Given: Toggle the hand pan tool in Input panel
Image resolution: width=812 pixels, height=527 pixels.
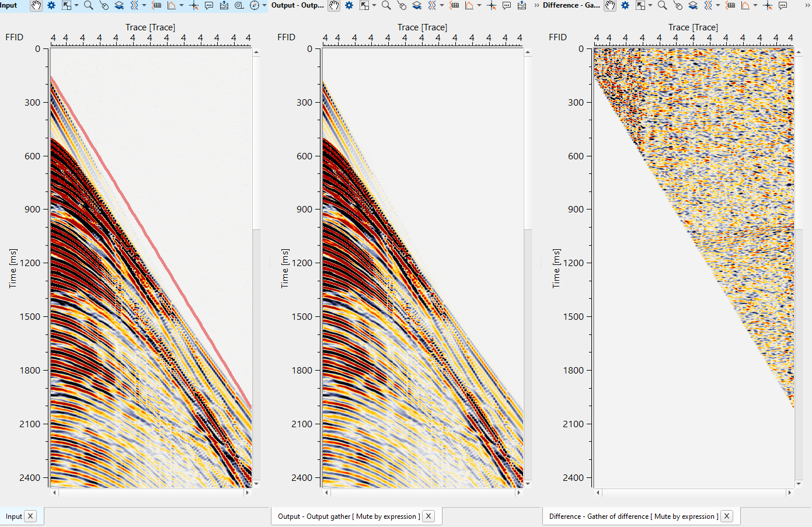Looking at the screenshot, I should (36, 6).
